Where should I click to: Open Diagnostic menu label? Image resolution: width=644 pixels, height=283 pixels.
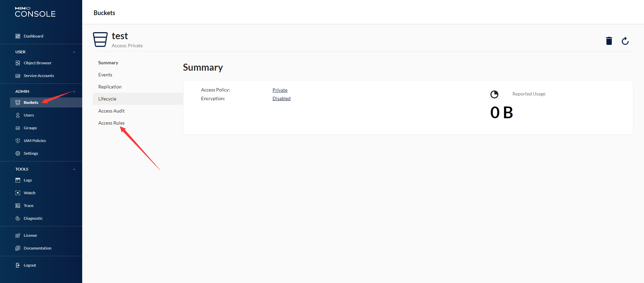click(33, 218)
